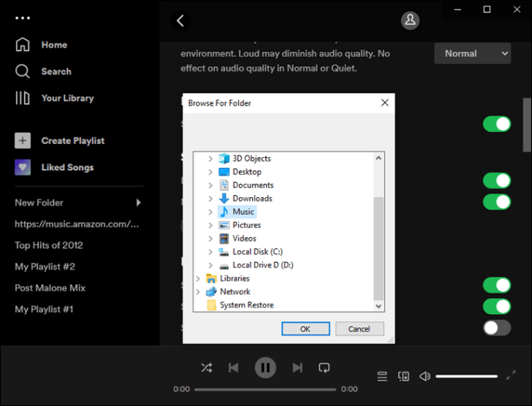Screen dimensions: 532x406
Task: Expand the Videos folder node
Action: coord(210,239)
